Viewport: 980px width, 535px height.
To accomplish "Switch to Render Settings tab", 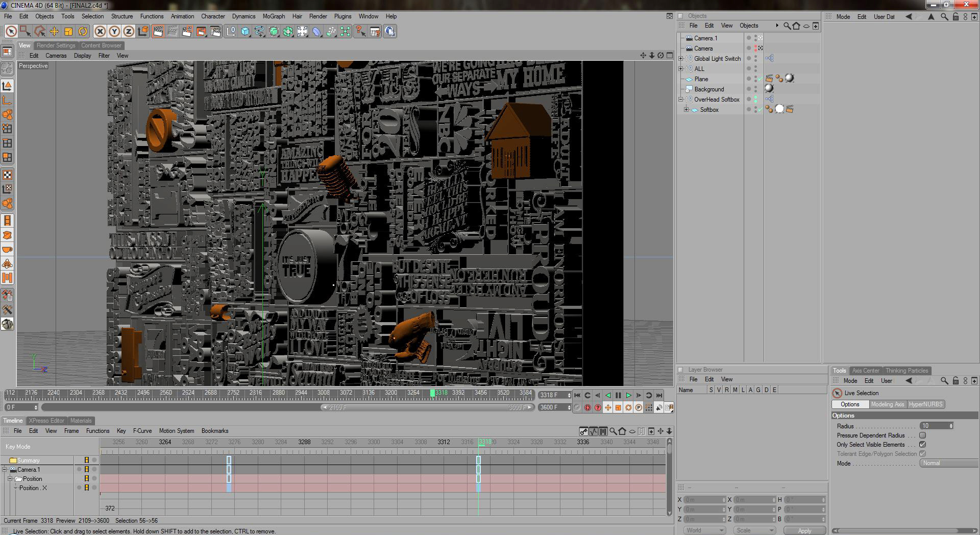I will click(56, 45).
